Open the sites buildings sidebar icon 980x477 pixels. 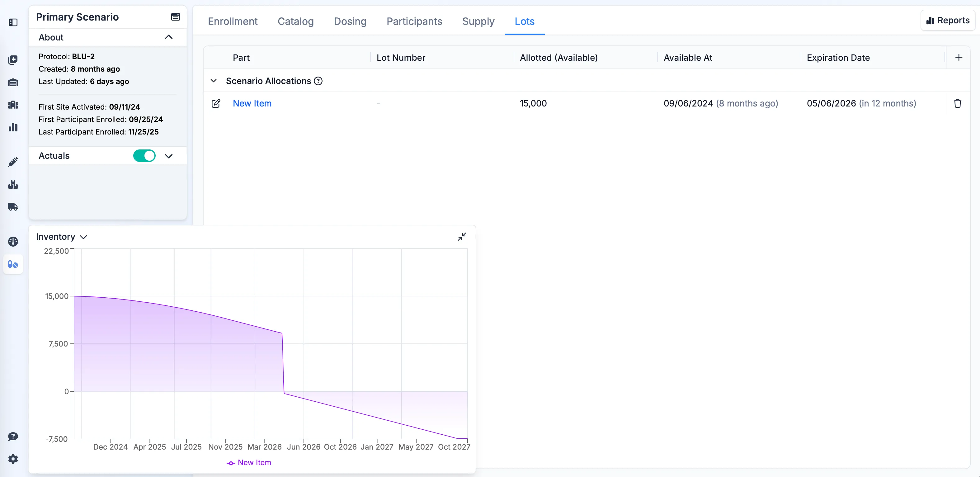[13, 105]
